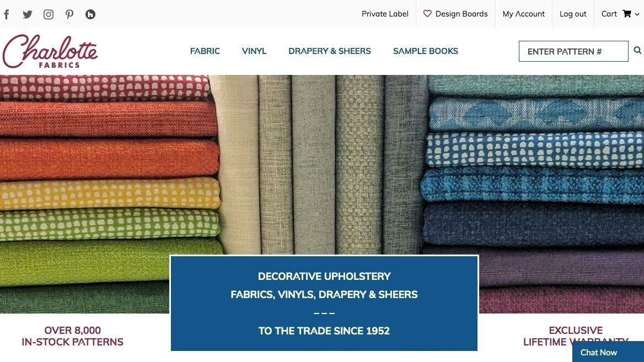Expand the Cart dropdown chevron
Viewport: 644px width, 362px height.
tap(637, 14)
